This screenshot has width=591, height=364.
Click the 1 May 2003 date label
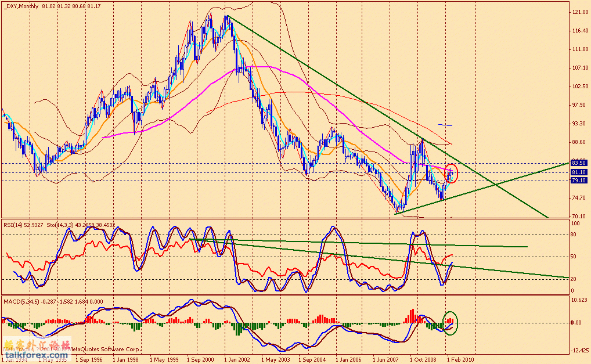tap(276, 359)
